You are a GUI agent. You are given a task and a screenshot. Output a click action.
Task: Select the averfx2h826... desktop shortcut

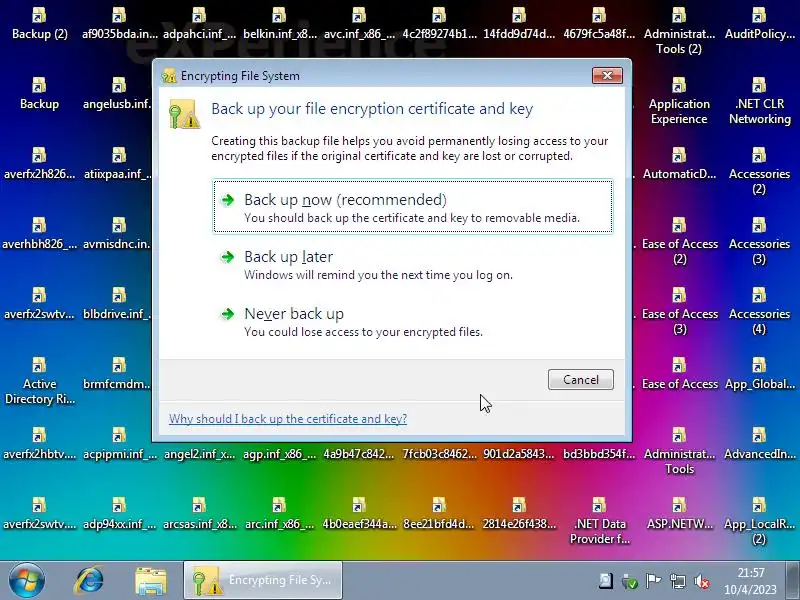pyautogui.click(x=39, y=163)
